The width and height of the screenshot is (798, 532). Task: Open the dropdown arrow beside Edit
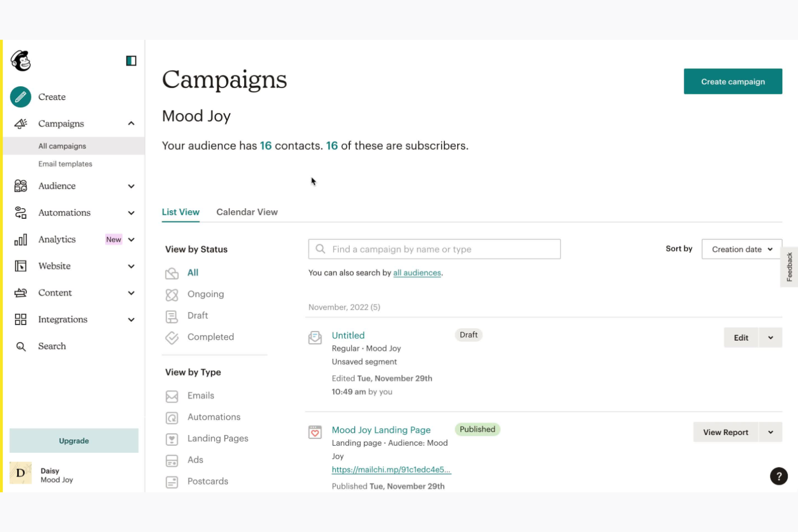click(770, 337)
